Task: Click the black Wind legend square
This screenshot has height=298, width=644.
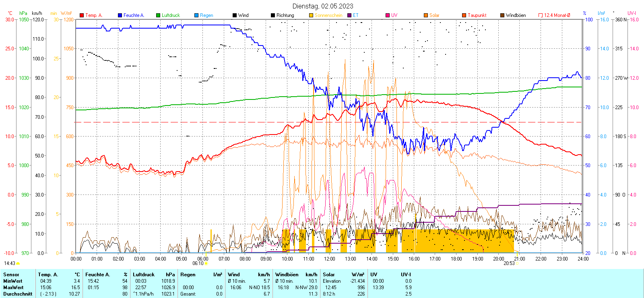Action: 235,15
